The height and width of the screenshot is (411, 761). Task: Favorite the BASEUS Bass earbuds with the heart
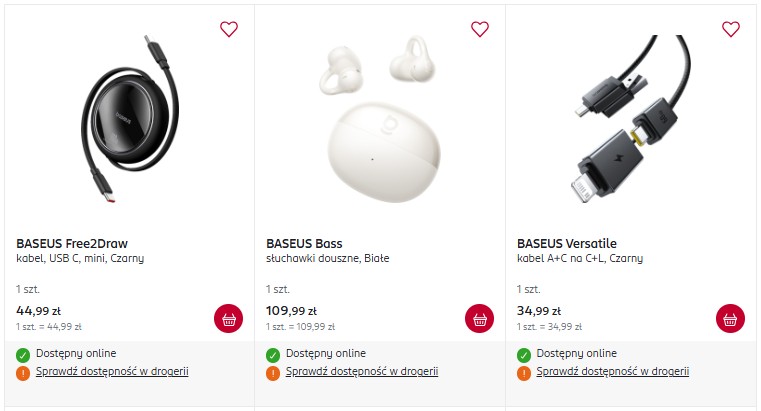click(480, 29)
